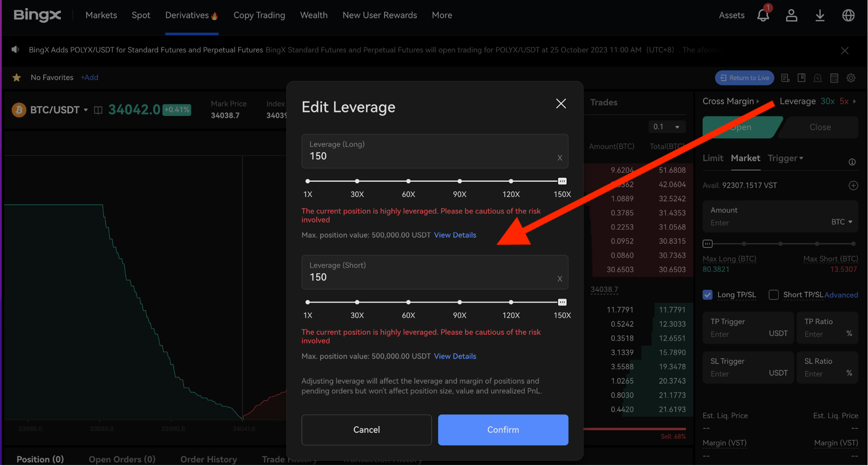This screenshot has height=466, width=868.
Task: Click the Leverage (Short) input field
Action: pyautogui.click(x=429, y=277)
